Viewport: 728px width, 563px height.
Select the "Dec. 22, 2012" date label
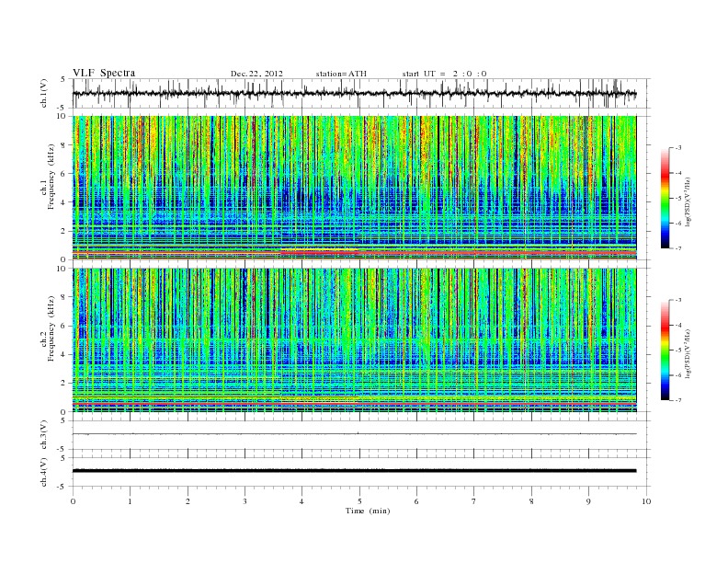coord(256,74)
